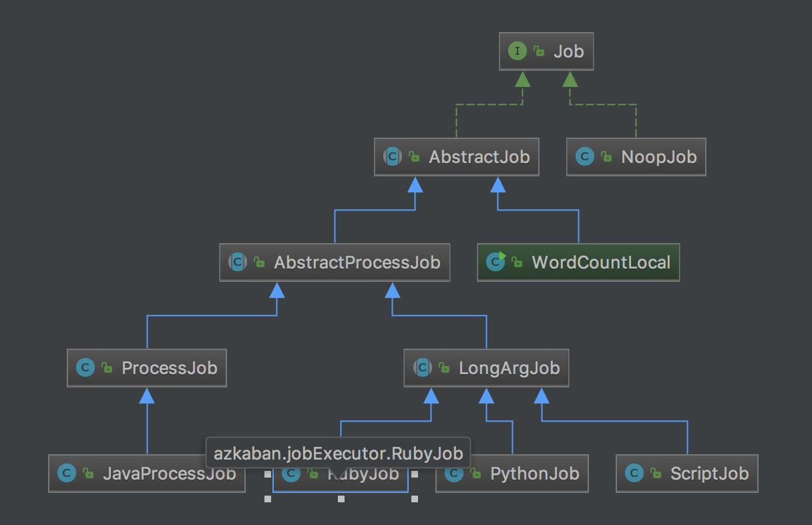
Task: Click the public lock icon on ProcessJob
Action: click(x=106, y=368)
